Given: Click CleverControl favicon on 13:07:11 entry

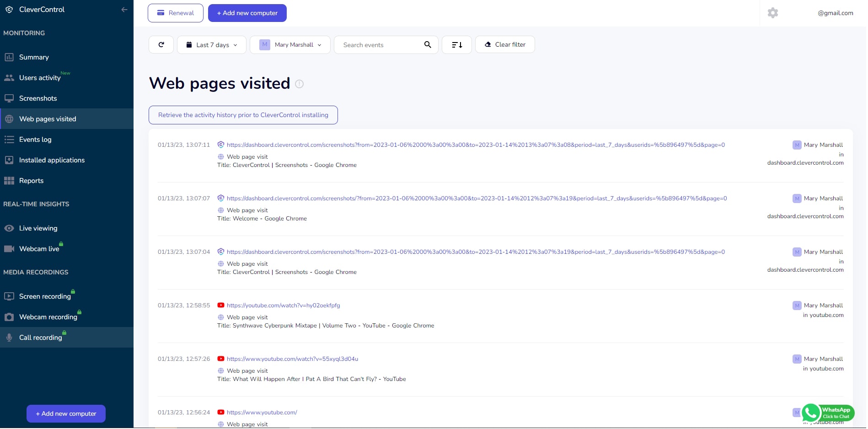Looking at the screenshot, I should (x=221, y=145).
